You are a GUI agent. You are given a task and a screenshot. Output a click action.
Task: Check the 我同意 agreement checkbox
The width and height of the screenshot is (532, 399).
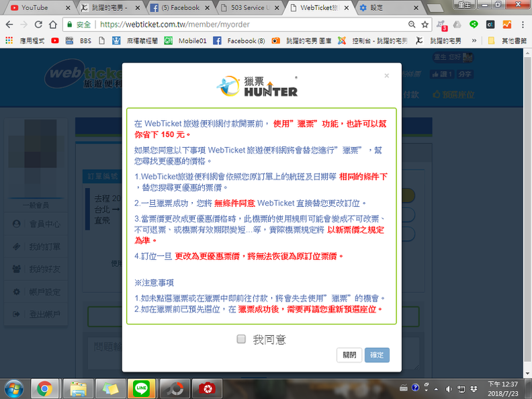point(241,339)
